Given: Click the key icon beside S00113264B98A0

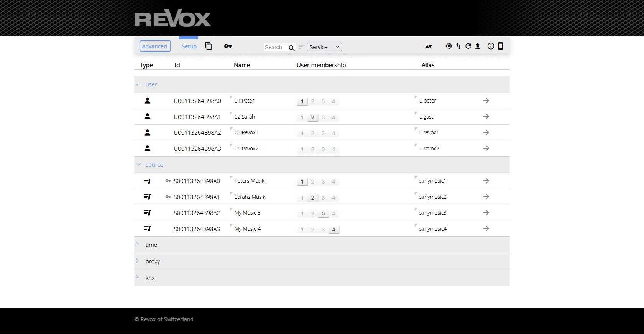Looking at the screenshot, I should (x=168, y=181).
